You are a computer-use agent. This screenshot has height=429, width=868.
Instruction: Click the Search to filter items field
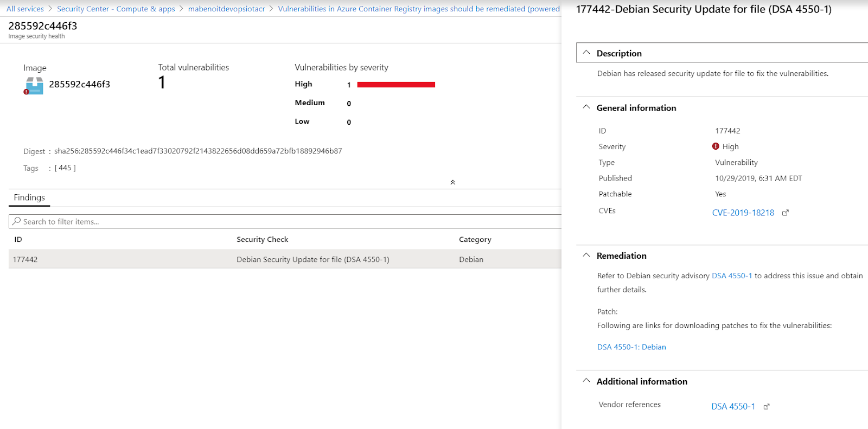point(285,221)
